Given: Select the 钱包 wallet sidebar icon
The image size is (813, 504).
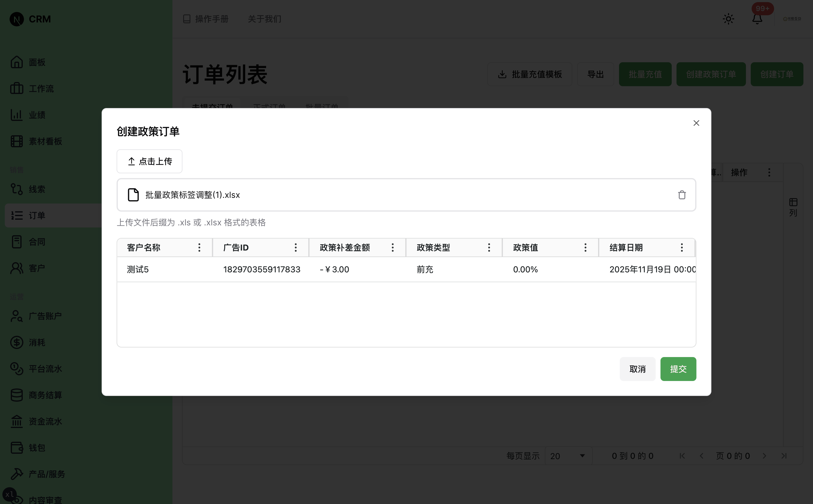Looking at the screenshot, I should point(17,448).
